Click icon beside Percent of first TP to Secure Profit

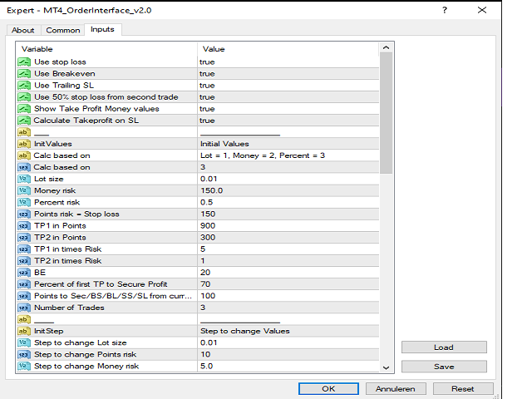click(x=24, y=284)
